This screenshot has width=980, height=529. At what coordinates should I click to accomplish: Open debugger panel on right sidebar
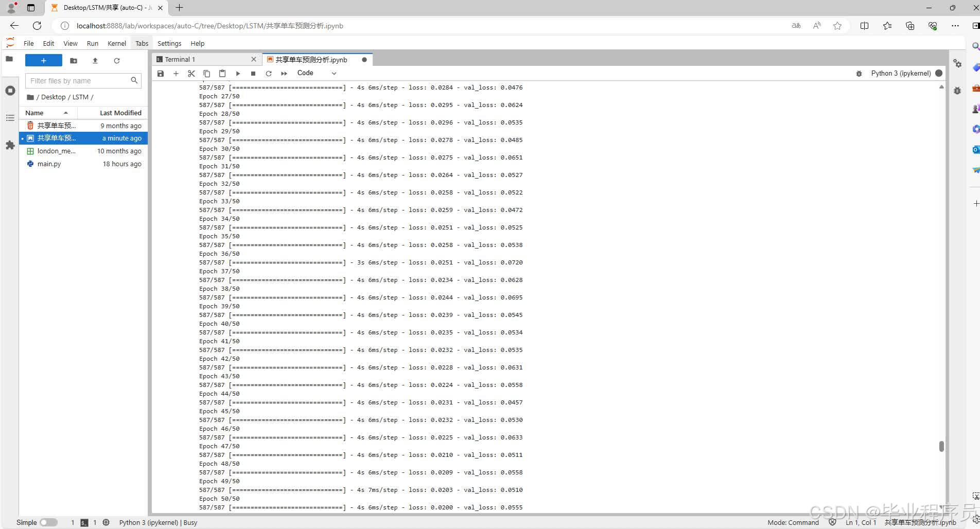(x=957, y=91)
